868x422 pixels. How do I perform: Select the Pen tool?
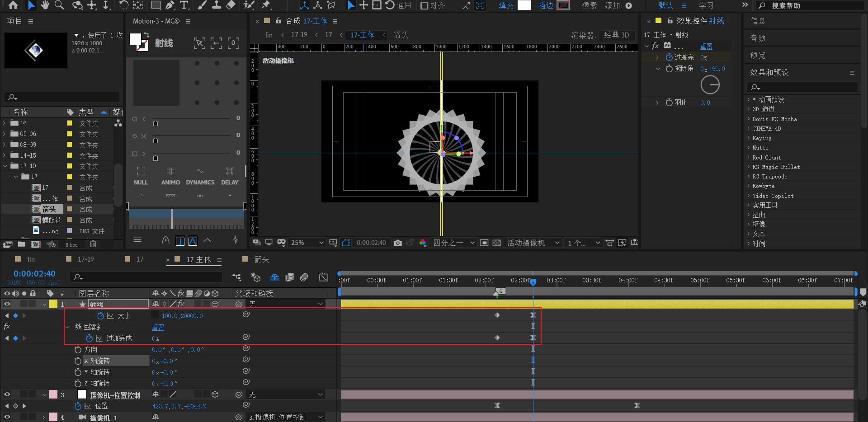coord(170,5)
